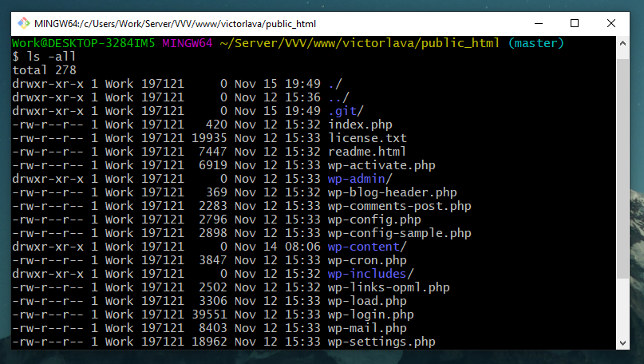644x364 pixels.
Task: Open the Git Bash window menu icon
Action: pos(24,23)
